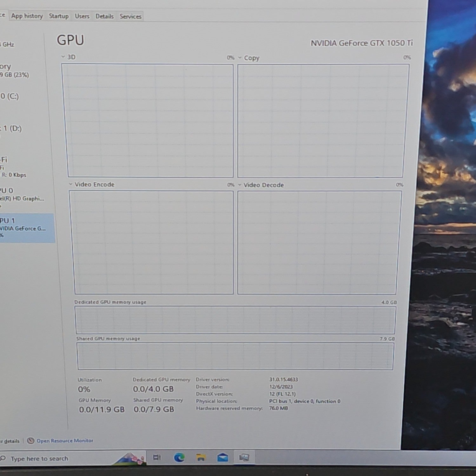The width and height of the screenshot is (476, 476).
Task: Select the GPU 1 NVIDIA GeForce entry
Action: tap(27, 228)
